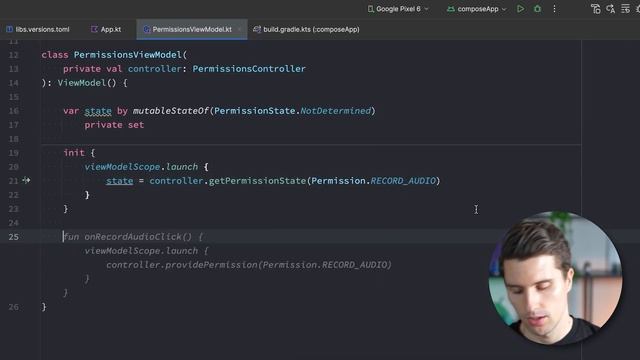This screenshot has height=360, width=640.
Task: Click ViewModel() on line 14
Action: tap(87, 83)
